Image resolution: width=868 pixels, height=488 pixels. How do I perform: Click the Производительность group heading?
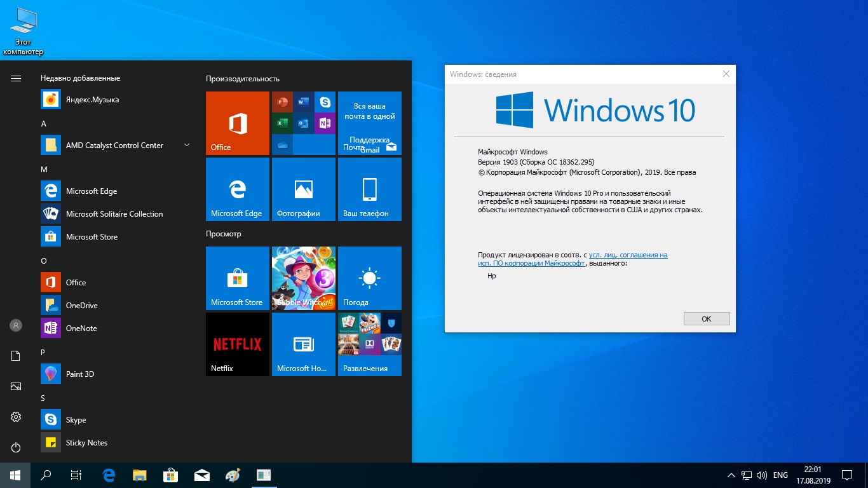243,79
